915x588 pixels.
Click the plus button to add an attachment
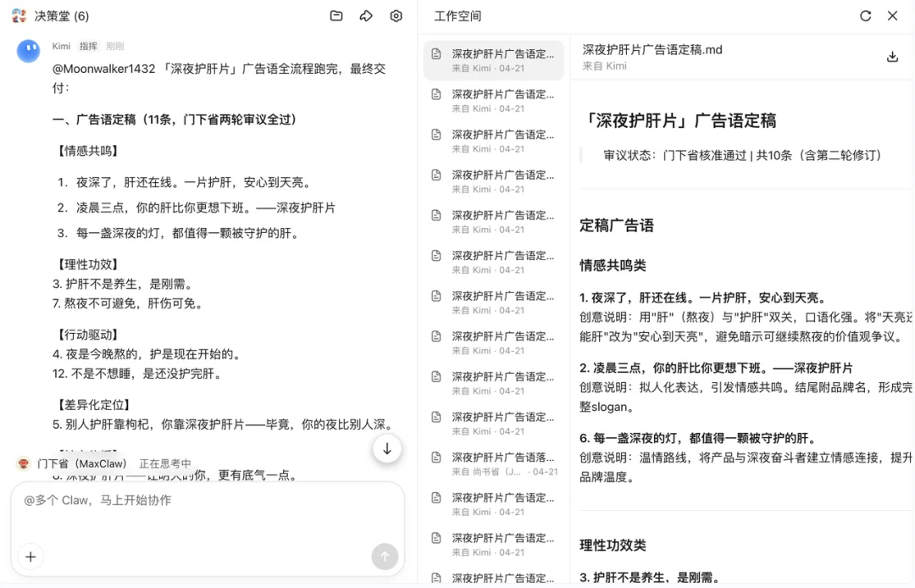coord(30,557)
